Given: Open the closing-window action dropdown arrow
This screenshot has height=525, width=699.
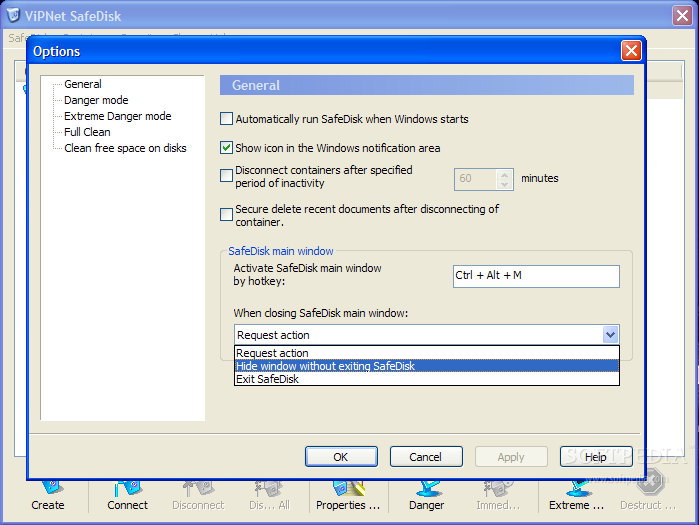Looking at the screenshot, I should 610,334.
